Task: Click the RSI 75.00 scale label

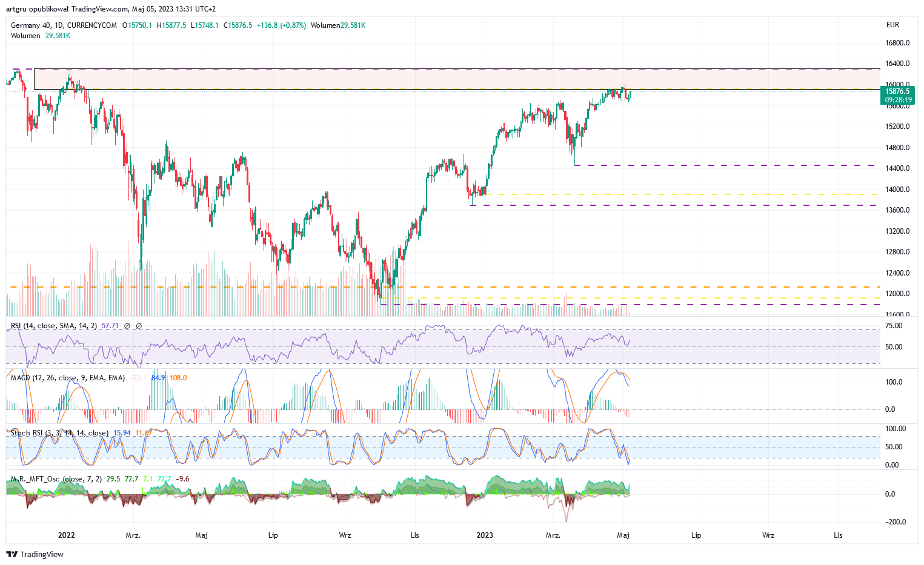Action: click(x=894, y=326)
